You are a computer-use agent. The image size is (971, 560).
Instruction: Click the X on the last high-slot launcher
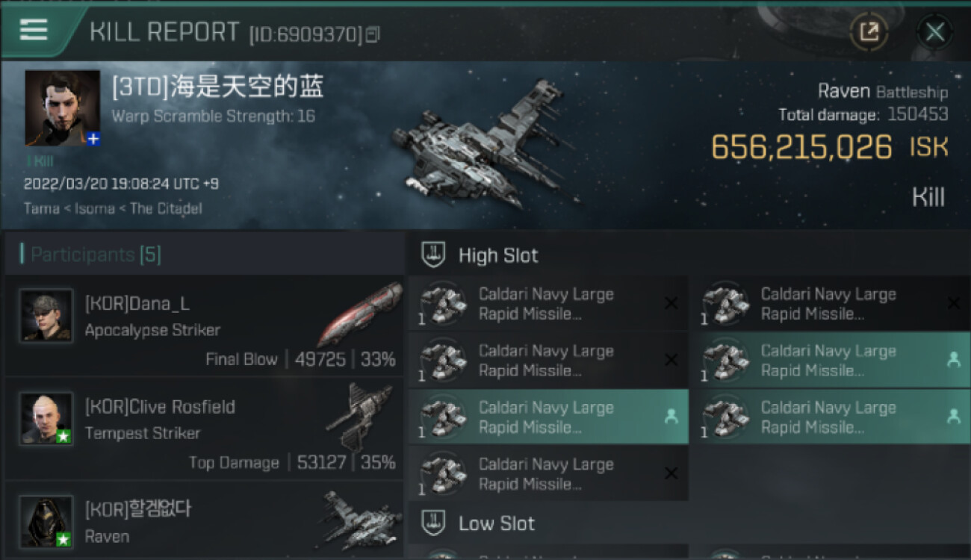[x=671, y=473]
